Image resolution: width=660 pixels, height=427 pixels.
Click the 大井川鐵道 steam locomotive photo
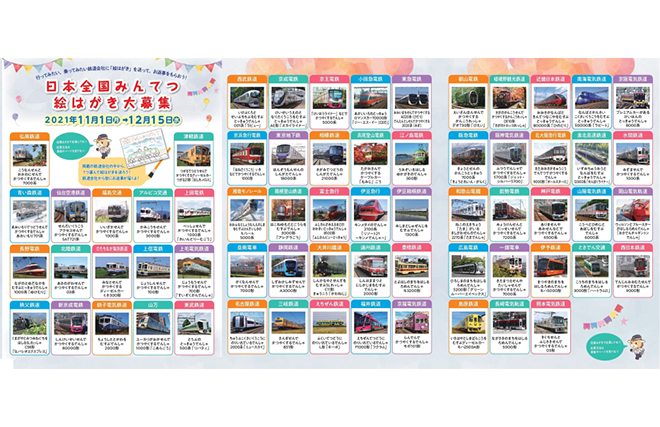coord(330,266)
